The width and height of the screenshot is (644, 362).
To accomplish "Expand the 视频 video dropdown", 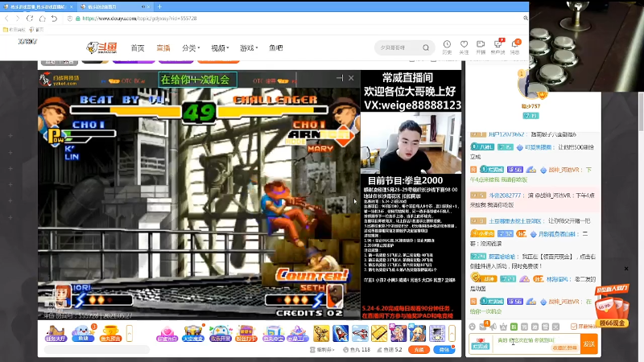I will point(220,48).
